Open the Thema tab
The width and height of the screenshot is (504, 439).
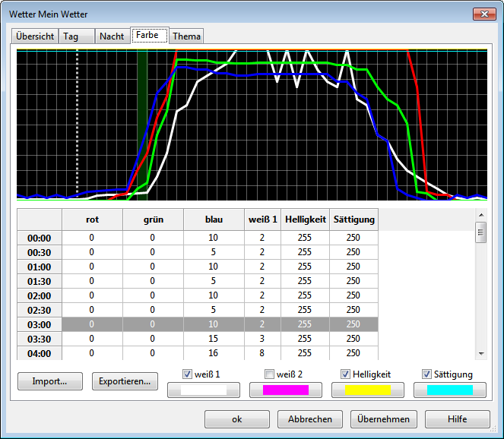(x=186, y=36)
